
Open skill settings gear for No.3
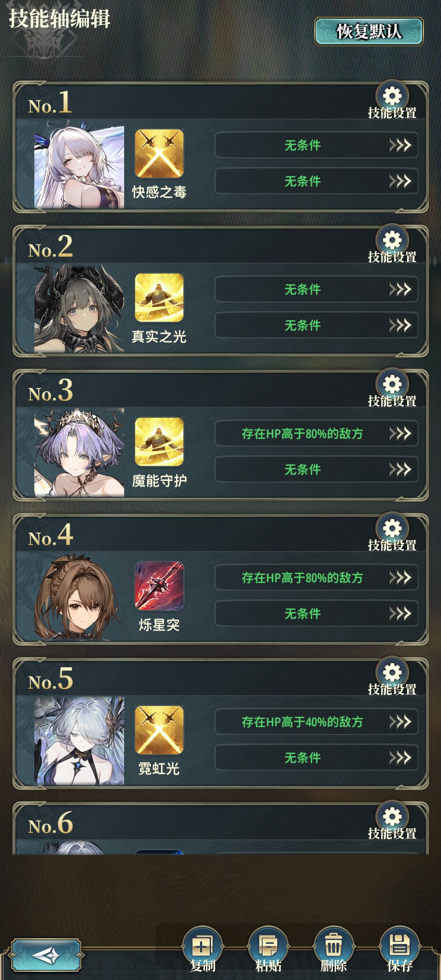coord(392,385)
